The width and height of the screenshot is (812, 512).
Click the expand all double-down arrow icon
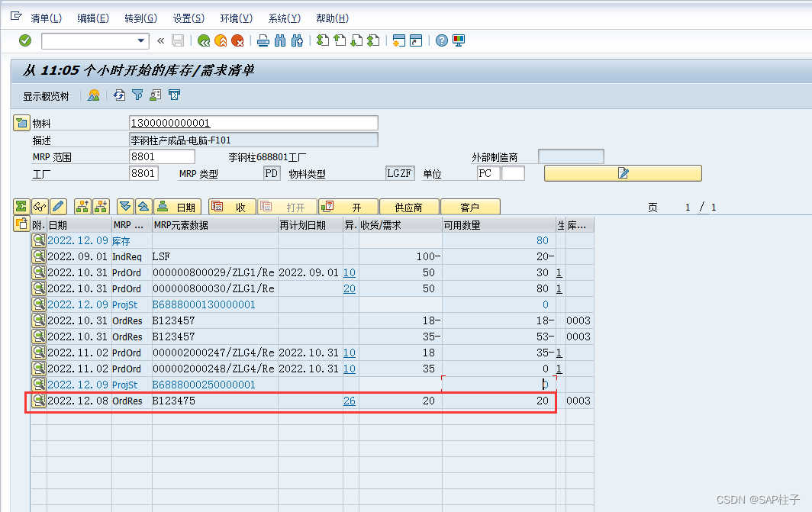(125, 207)
